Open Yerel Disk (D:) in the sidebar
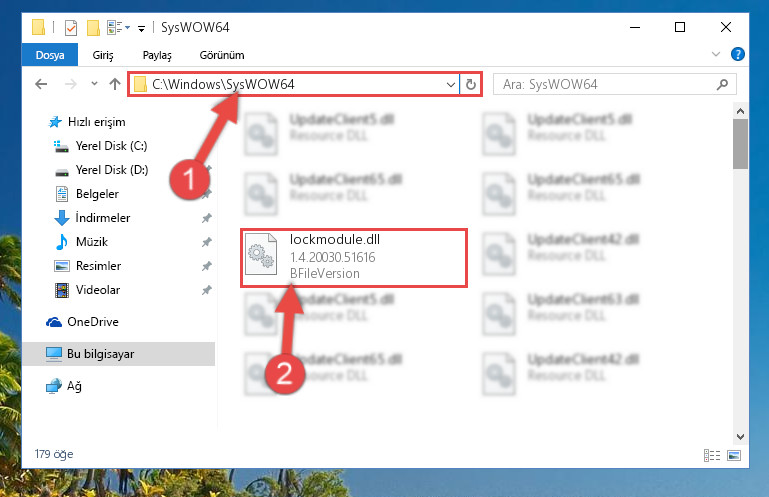Screen dimensions: 769x497 point(111,170)
